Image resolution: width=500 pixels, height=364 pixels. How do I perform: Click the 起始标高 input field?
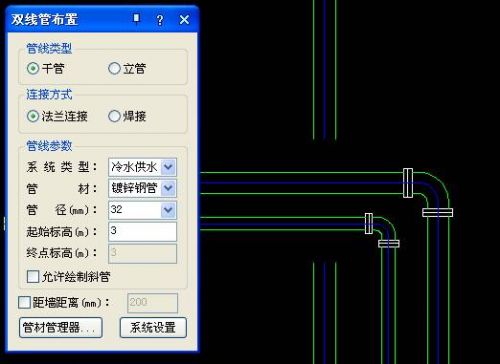click(142, 231)
